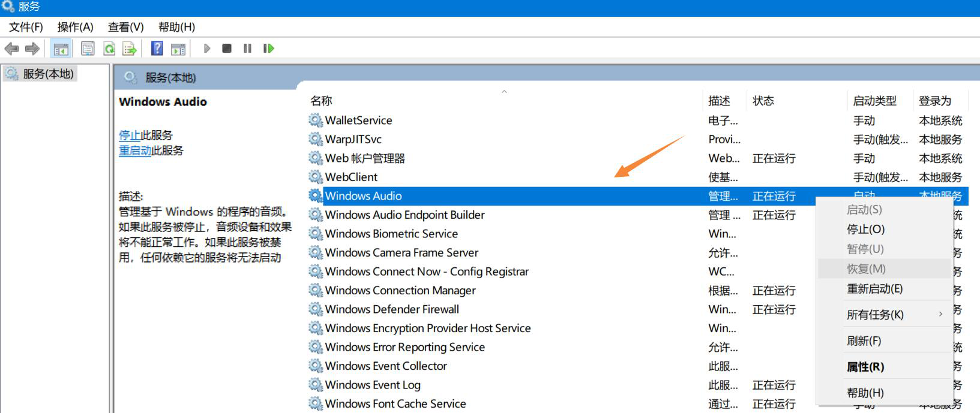Select WebClient name text
The width and height of the screenshot is (980, 413).
pos(351,177)
